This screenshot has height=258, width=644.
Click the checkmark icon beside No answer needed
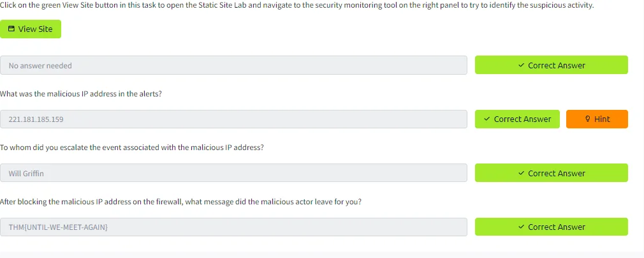coord(521,65)
